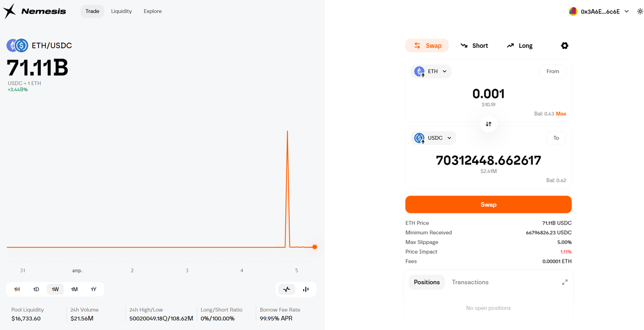644x330 pixels.
Task: Click the ETH token icon in From box
Action: 420,71
